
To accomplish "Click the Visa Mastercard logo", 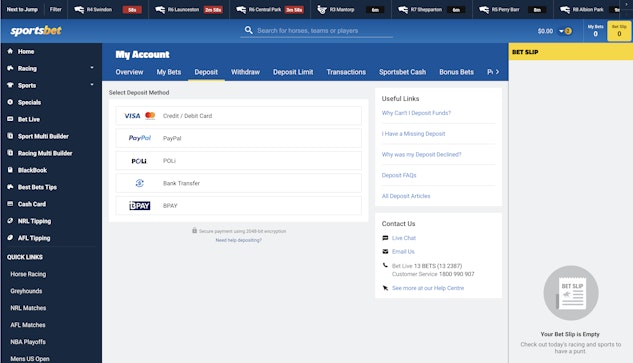I will coord(140,116).
